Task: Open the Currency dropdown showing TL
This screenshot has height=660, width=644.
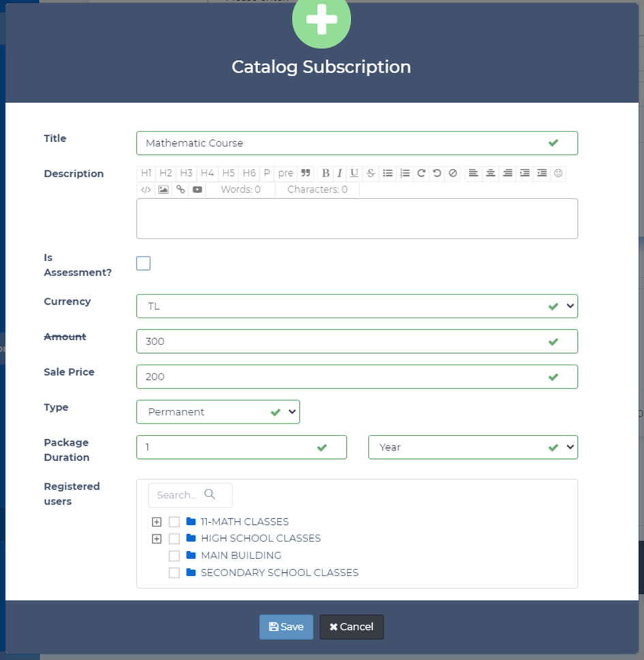Action: point(356,306)
